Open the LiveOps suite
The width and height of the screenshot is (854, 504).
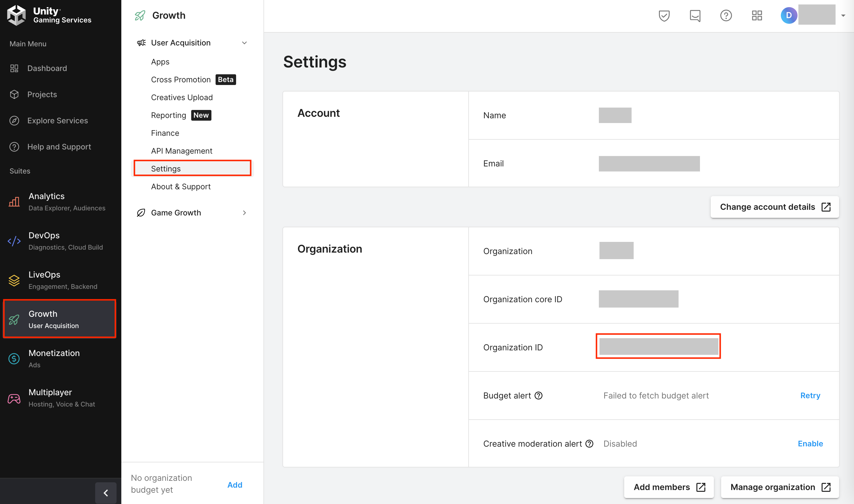click(60, 280)
